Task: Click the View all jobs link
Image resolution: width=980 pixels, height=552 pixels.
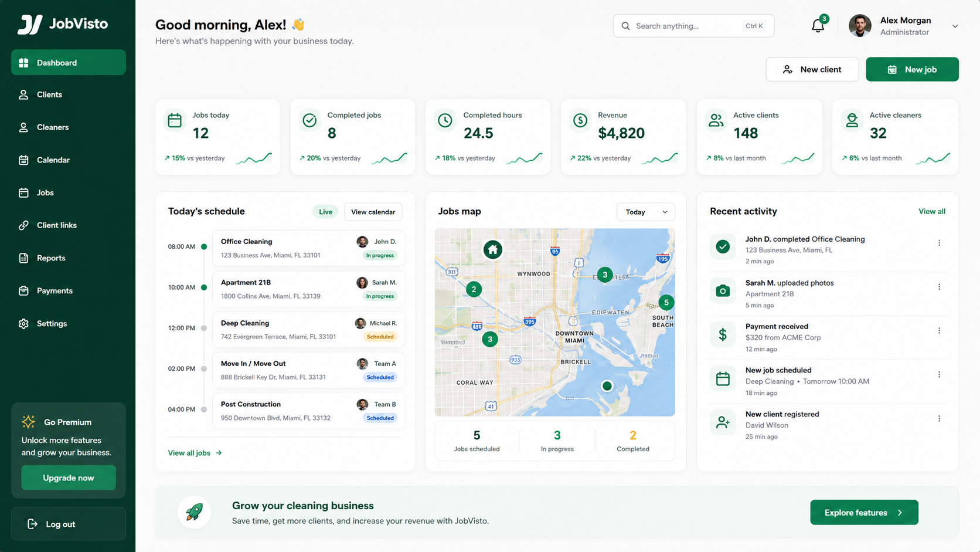Action: [195, 453]
